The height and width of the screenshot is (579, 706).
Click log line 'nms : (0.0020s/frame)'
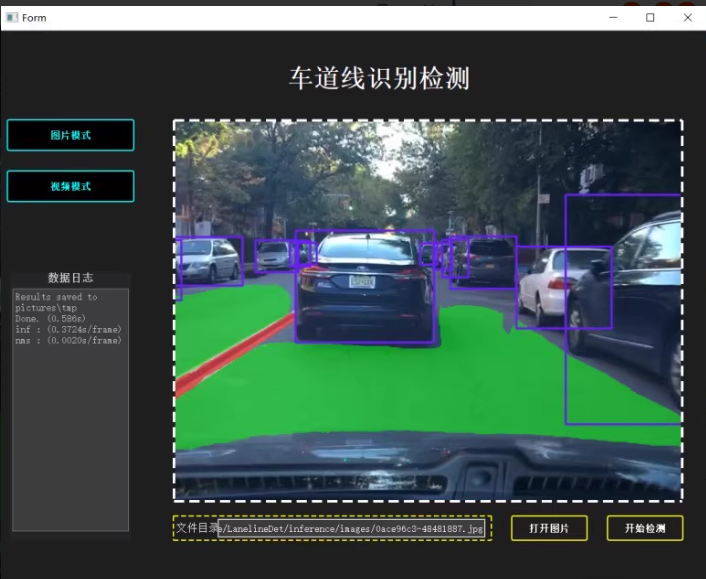point(68,340)
